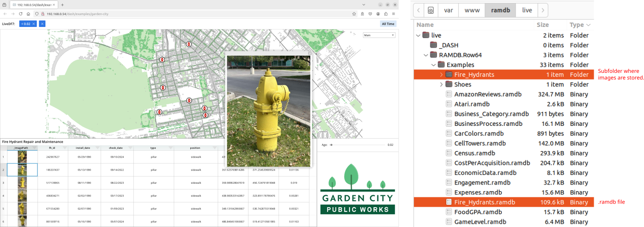Expand the Fire_Hydrants folder
Viewport: 644px width, 227px height.
click(441, 75)
